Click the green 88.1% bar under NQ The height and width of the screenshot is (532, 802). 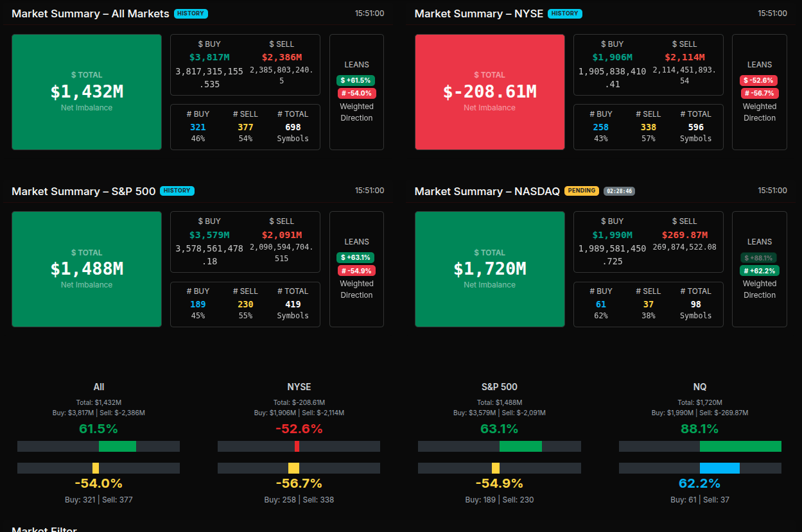click(740, 446)
